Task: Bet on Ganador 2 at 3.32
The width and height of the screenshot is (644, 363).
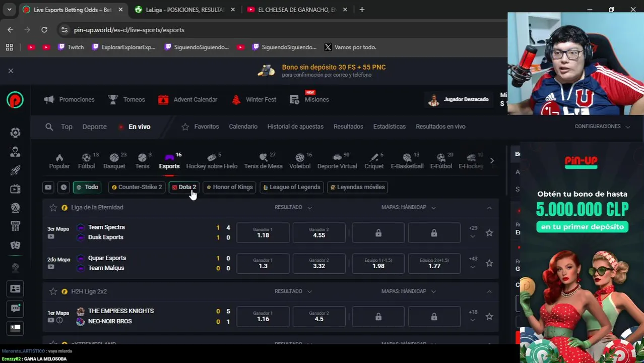Action: [319, 263]
